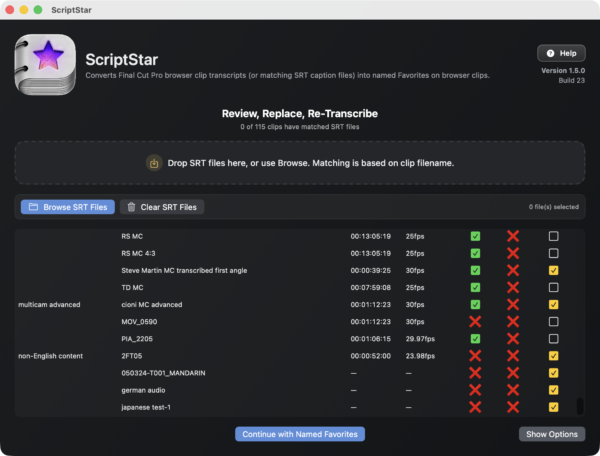Open Help via the Help button
This screenshot has height=456, width=600.
point(561,53)
